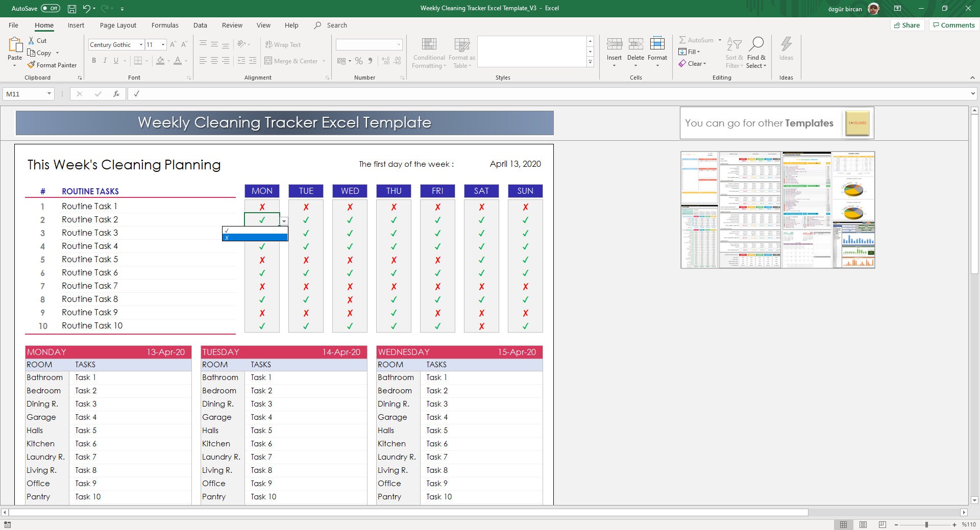This screenshot has width=980, height=530.
Task: Click the Share button
Action: 907,25
